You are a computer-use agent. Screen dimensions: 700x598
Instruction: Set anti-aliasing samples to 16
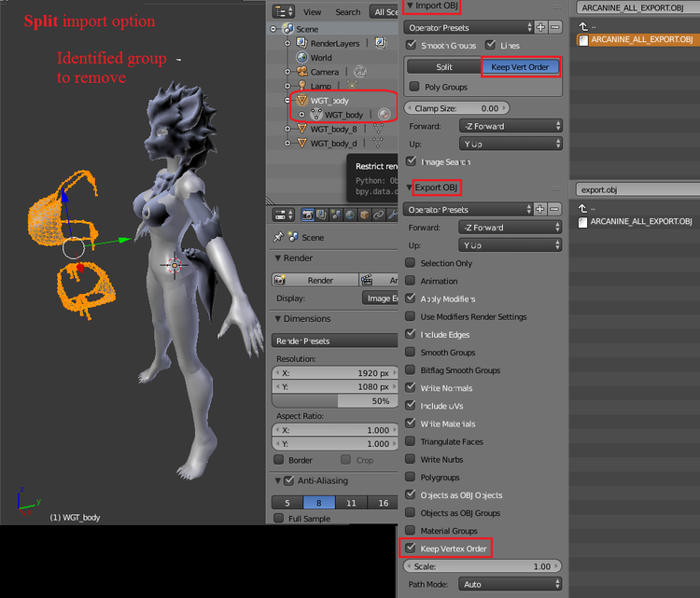pos(383,503)
